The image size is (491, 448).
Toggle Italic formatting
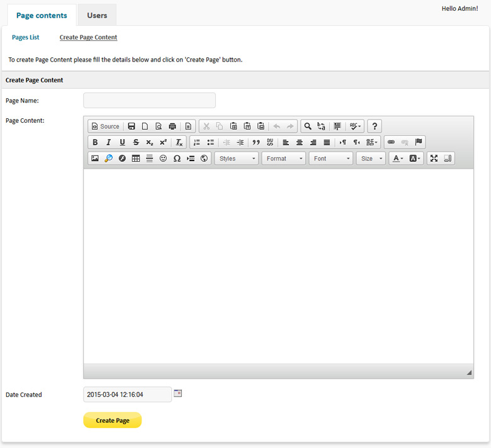click(109, 142)
